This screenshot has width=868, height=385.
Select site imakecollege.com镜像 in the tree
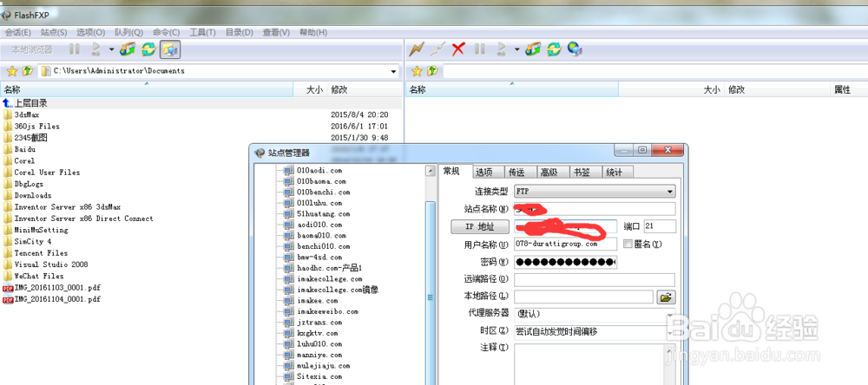pyautogui.click(x=338, y=290)
